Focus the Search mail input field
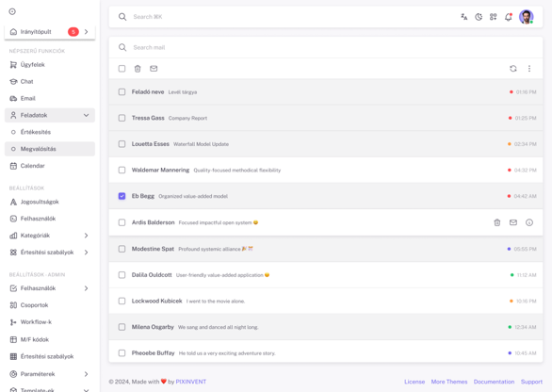Image resolution: width=552 pixels, height=392 pixels. coord(326,47)
